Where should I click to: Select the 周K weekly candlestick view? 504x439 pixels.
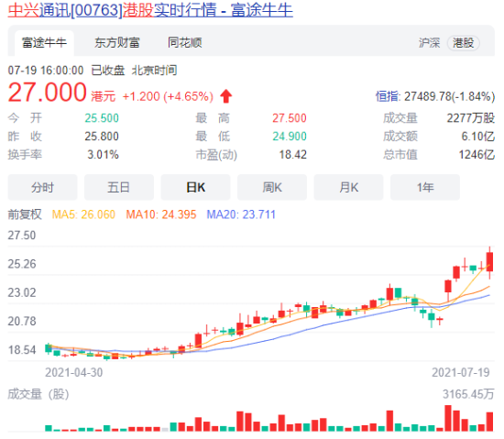pyautogui.click(x=272, y=187)
